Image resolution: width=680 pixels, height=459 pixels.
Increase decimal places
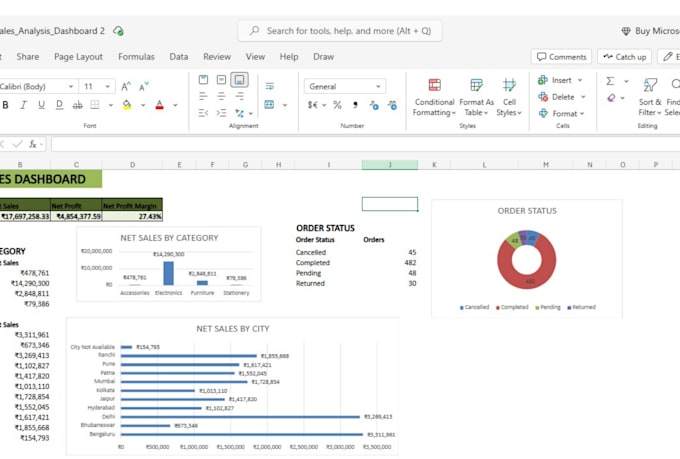pos(374,105)
